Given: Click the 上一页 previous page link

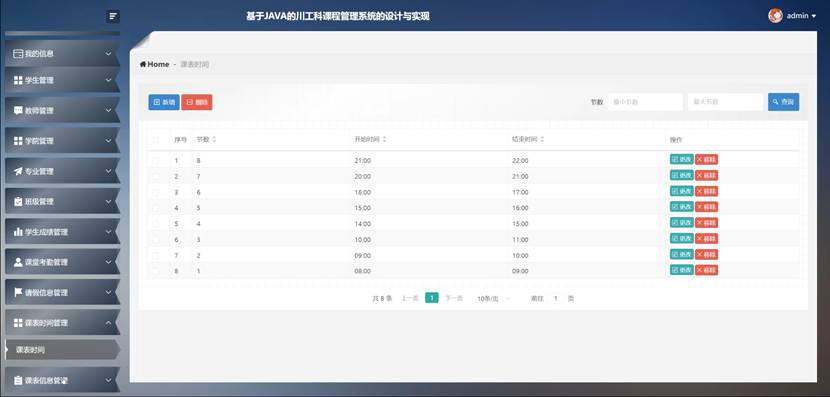Looking at the screenshot, I should click(410, 299).
